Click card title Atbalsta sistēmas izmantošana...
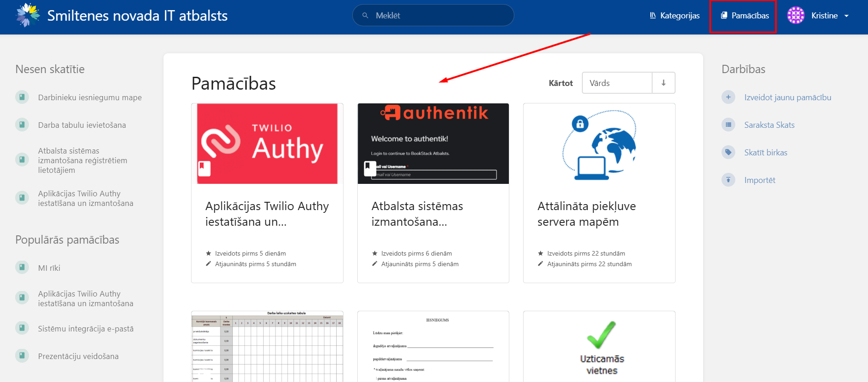The width and height of the screenshot is (868, 382). pos(417,214)
